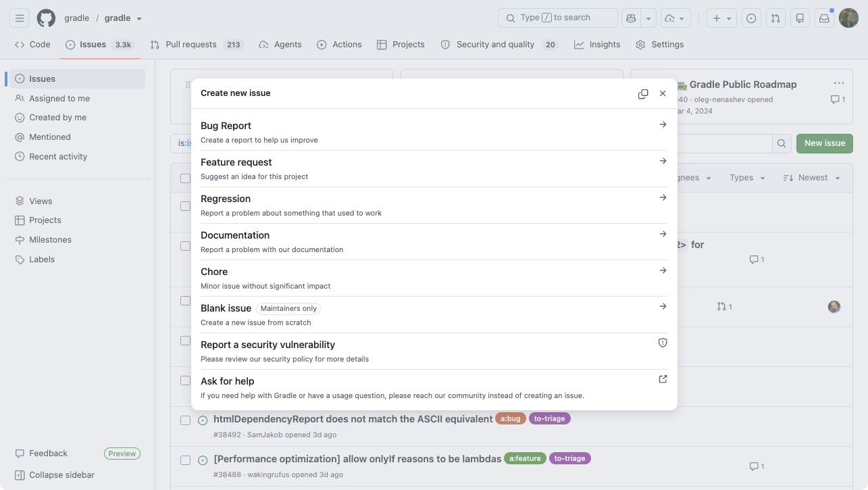Click the linked pull request icon with count 1
This screenshot has width=868, height=490.
[725, 307]
